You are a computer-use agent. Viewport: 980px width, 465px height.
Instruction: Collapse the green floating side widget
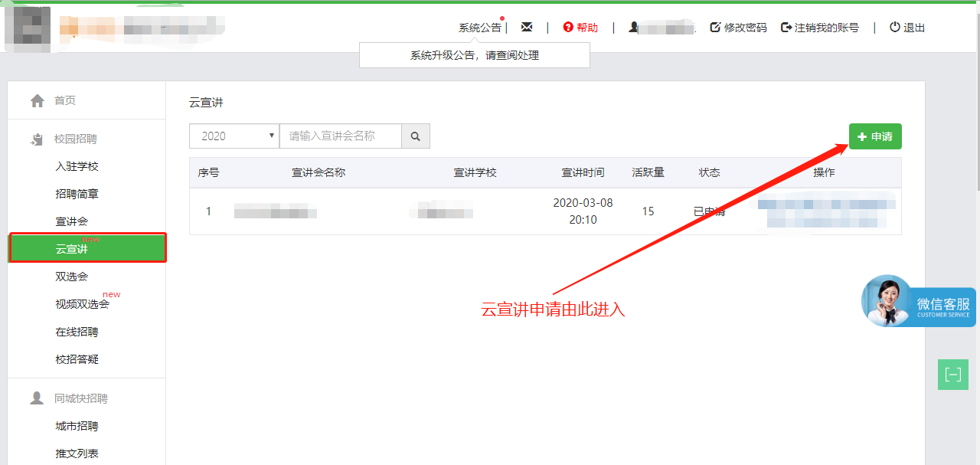[x=952, y=375]
